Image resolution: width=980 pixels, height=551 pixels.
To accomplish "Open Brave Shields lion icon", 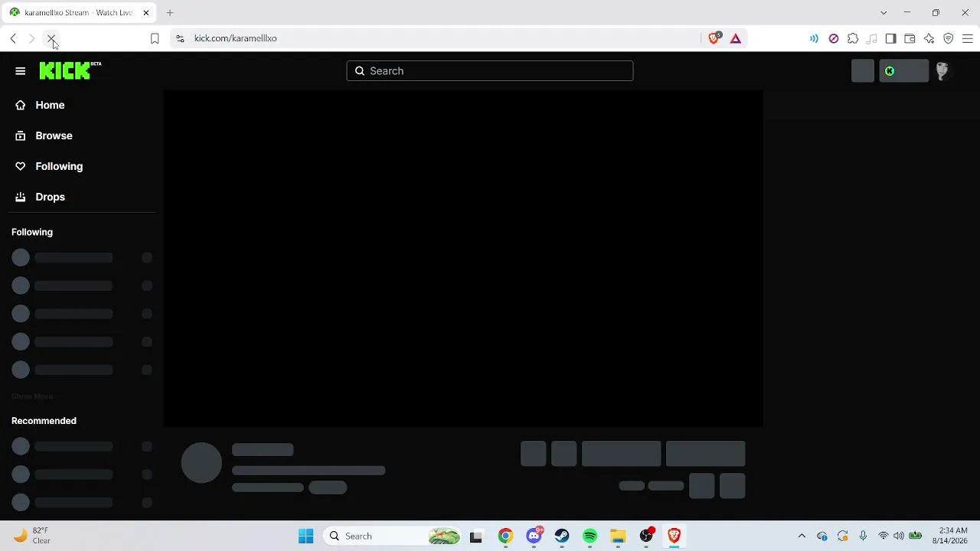I will pos(714,38).
